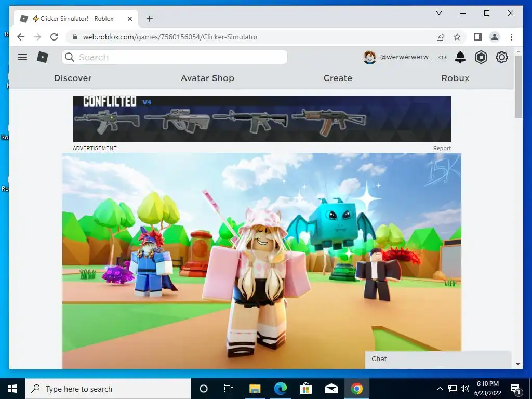This screenshot has height=399, width=532.
Task: Click the browser address bar URL
Action: coord(170,37)
